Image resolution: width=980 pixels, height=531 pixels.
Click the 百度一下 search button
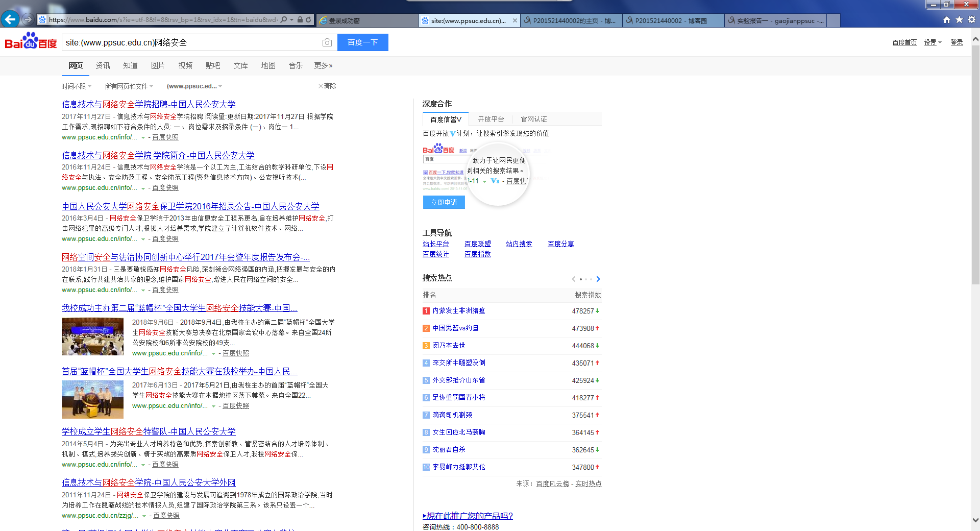363,42
